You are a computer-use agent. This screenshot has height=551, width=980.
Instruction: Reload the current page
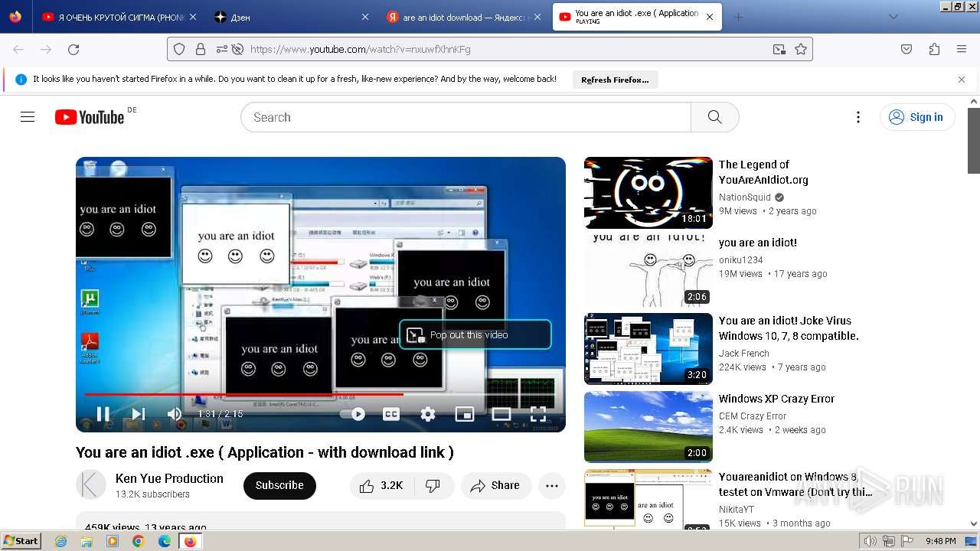pyautogui.click(x=73, y=49)
